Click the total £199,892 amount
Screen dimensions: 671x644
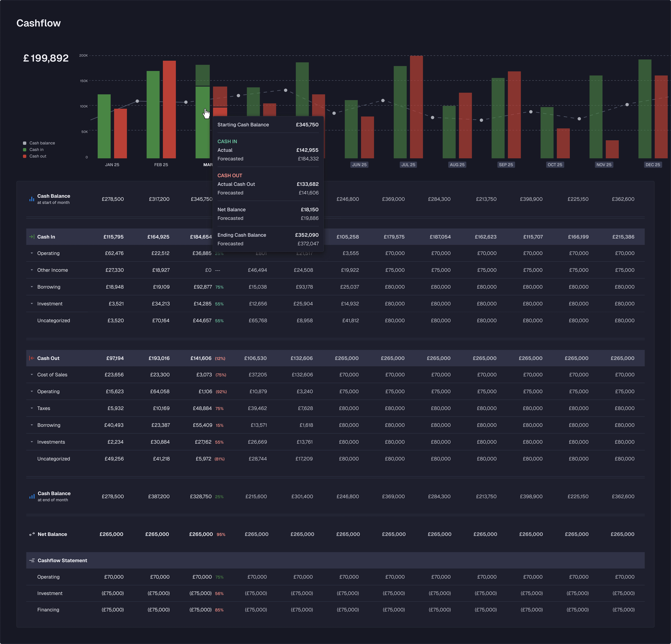tap(46, 58)
